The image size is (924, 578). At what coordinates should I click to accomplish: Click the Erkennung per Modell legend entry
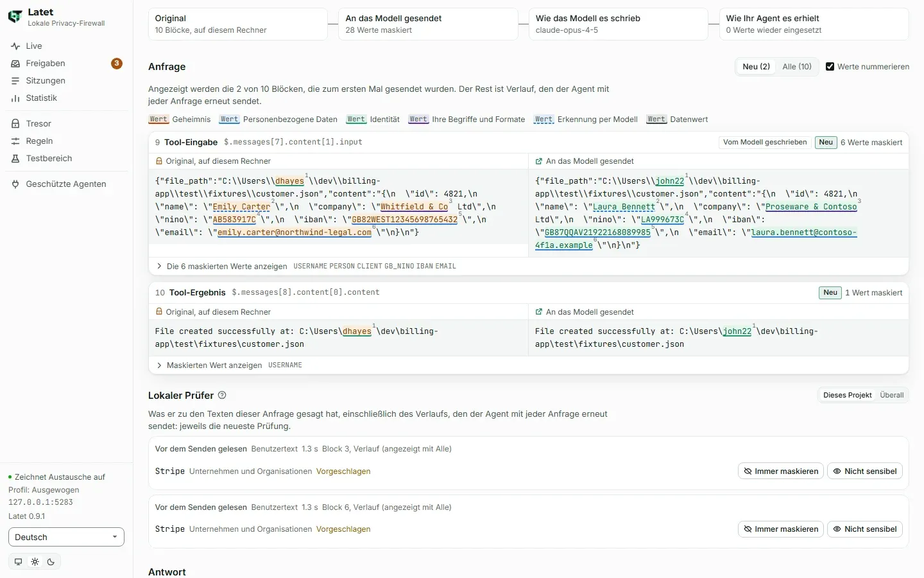[586, 119]
